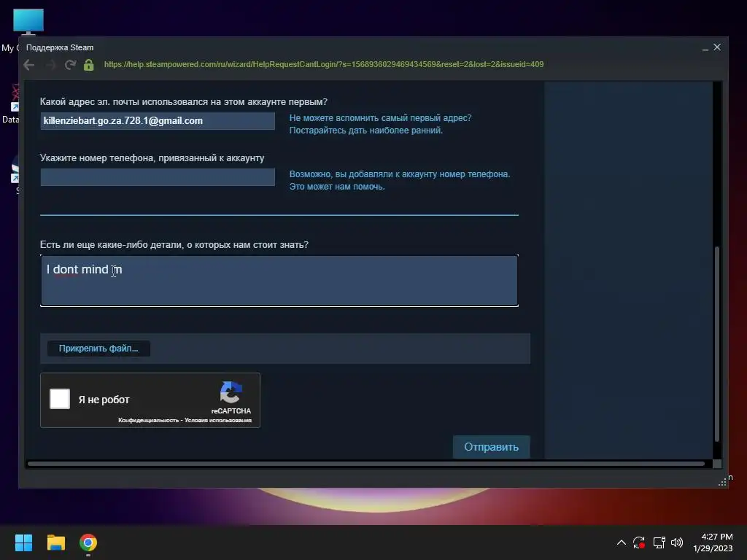This screenshot has height=560, width=747.
Task: Click the sync update tray icon
Action: pyautogui.click(x=639, y=542)
